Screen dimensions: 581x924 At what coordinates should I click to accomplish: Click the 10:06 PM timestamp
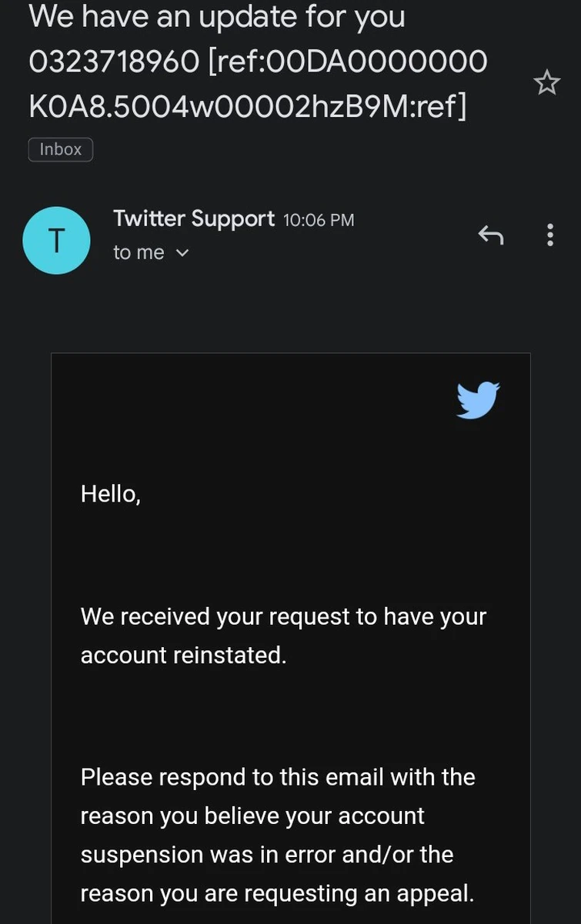point(318,218)
